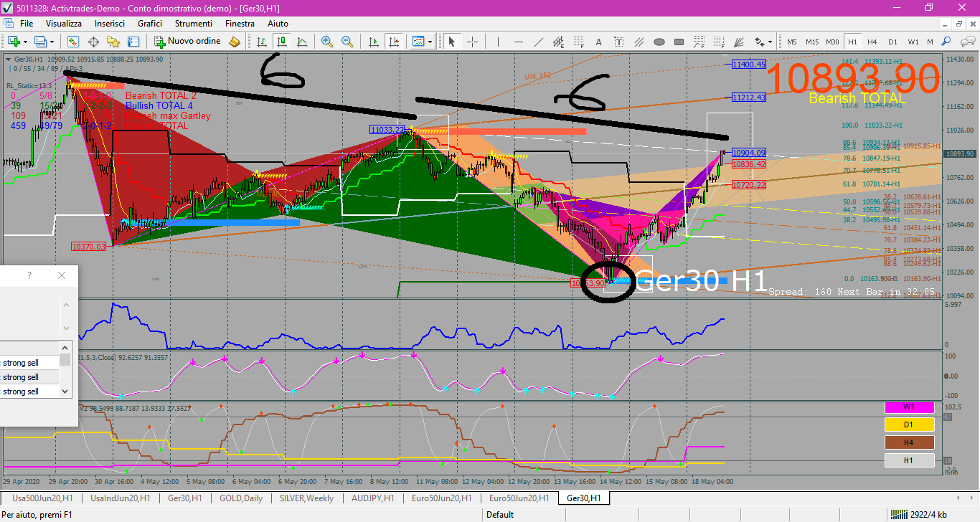
Task: Click the strong sell list down arrow
Action: (x=66, y=391)
